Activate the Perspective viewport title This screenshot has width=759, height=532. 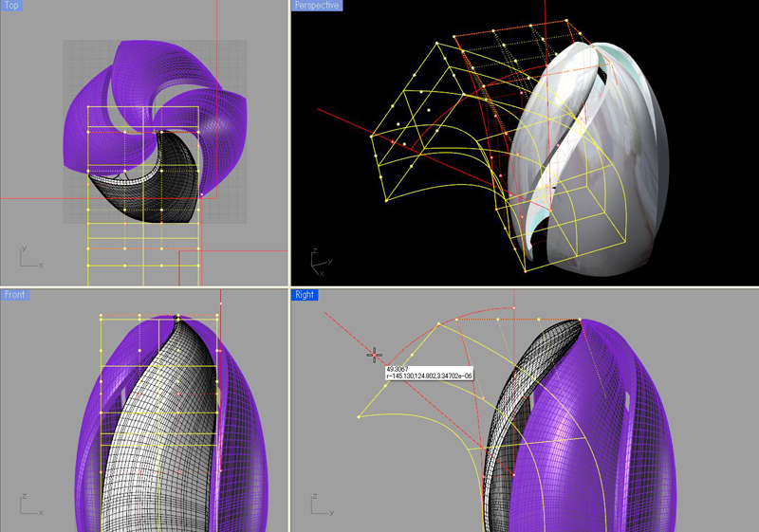[317, 6]
